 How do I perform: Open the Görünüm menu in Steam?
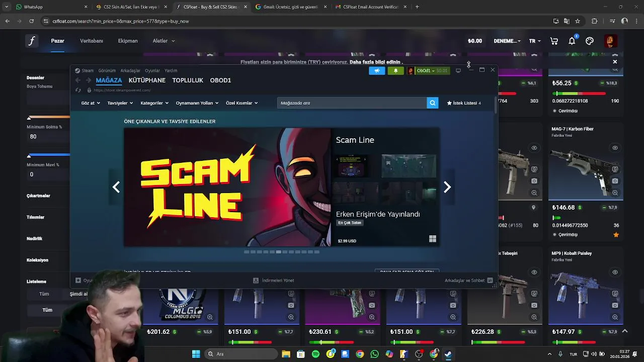pos(107,71)
